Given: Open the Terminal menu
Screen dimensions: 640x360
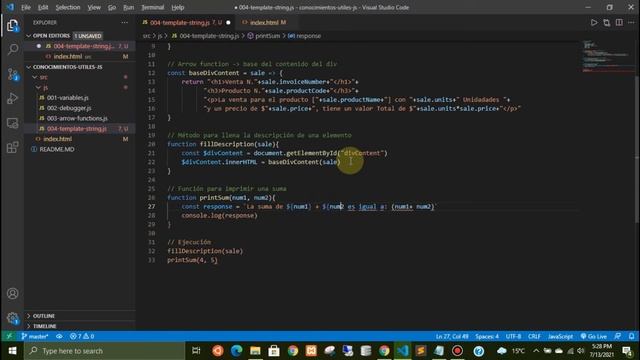Looking at the screenshot, I should click(x=153, y=7).
